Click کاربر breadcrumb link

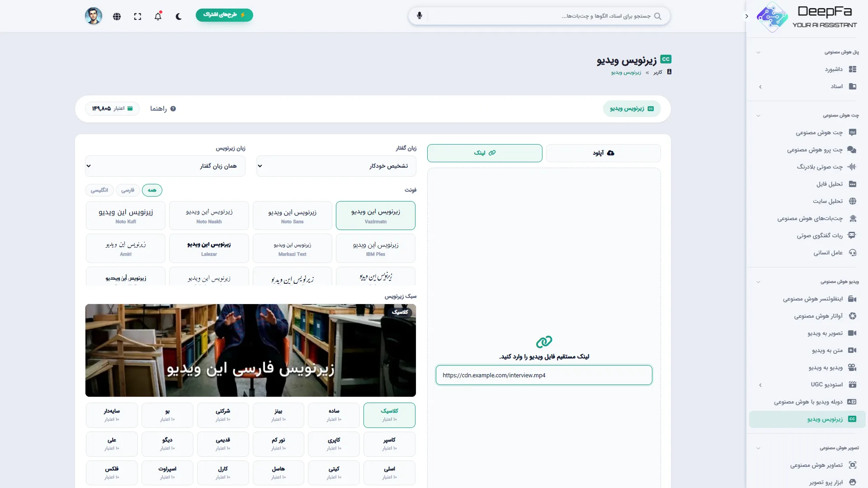point(658,72)
